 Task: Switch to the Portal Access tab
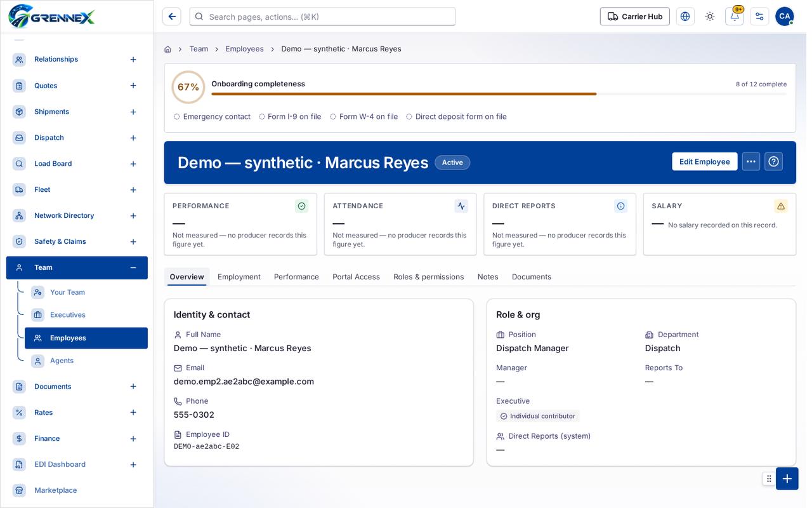(357, 277)
